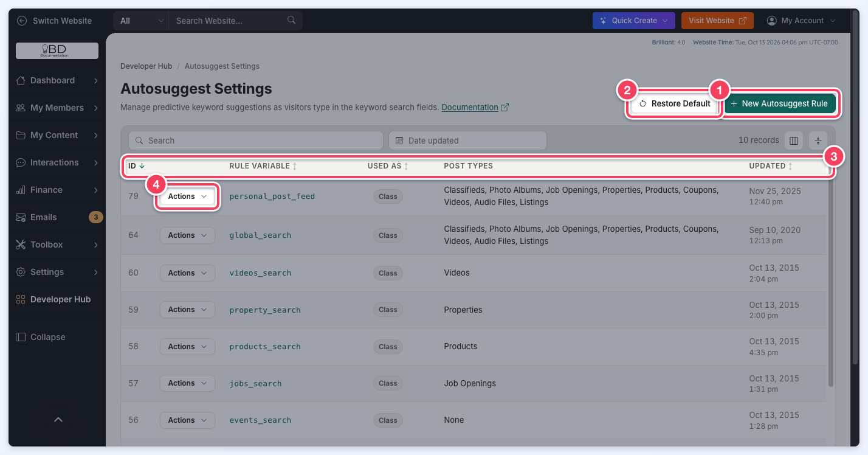Click the magnifier icon in Search Website field
The width and height of the screenshot is (868, 455).
coord(292,20)
